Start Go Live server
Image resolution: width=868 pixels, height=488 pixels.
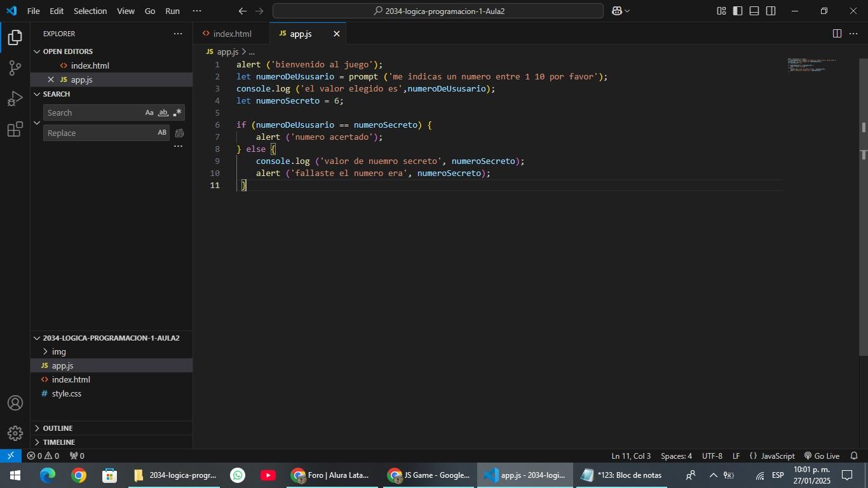(822, 456)
